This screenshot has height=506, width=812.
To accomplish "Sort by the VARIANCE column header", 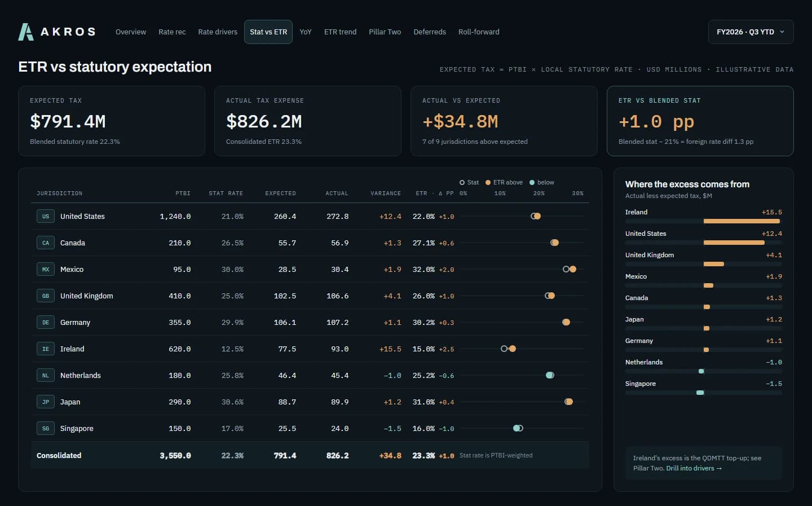I will pos(386,193).
